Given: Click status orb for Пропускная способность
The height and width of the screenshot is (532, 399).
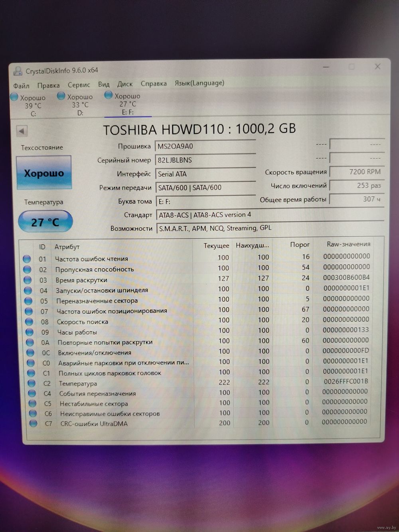Looking at the screenshot, I should 27,270.
